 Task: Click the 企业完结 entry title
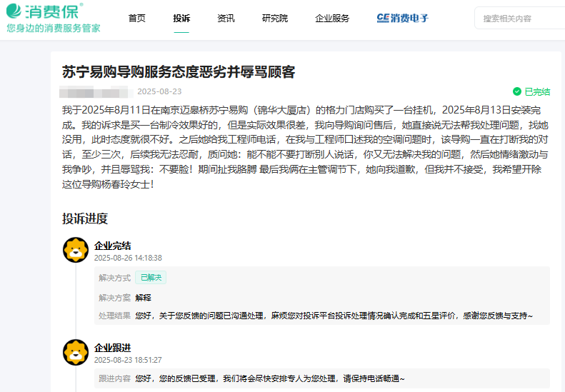(112, 246)
